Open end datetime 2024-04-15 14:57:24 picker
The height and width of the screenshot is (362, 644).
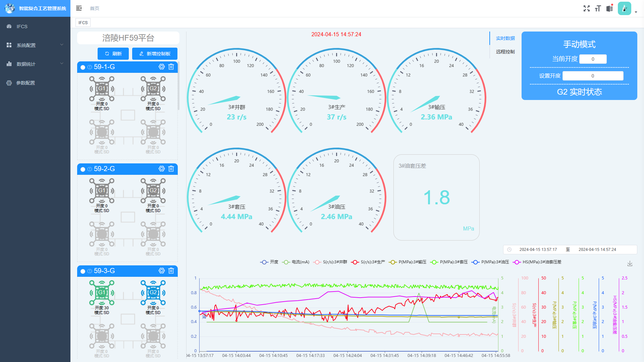(x=597, y=250)
